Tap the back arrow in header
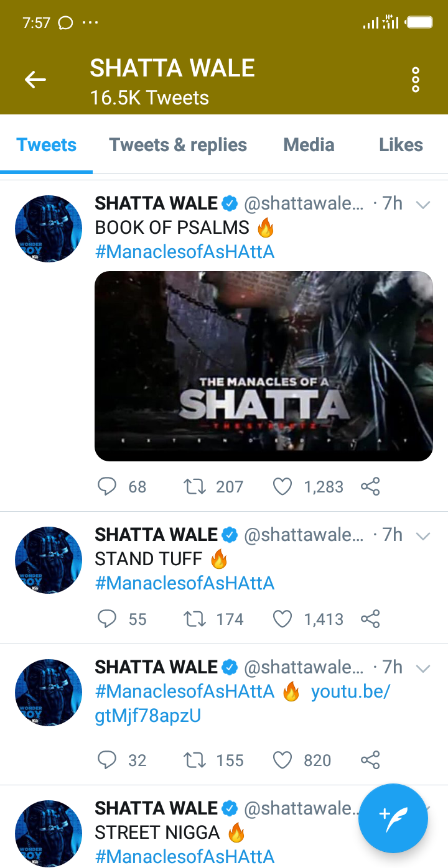The image size is (448, 868). [x=35, y=80]
